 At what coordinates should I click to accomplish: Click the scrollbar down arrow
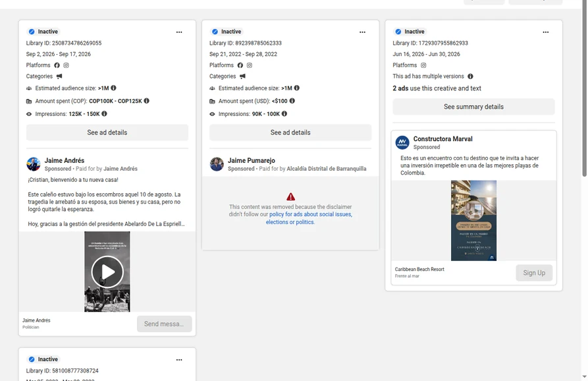[584, 376]
